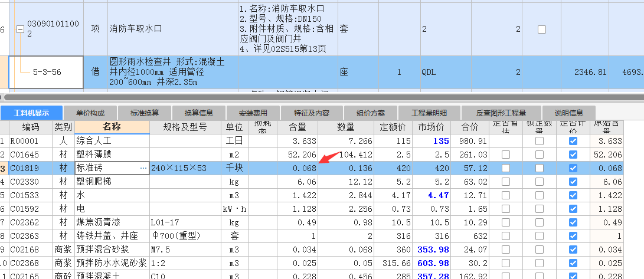Click the 名称 column header
The height and width of the screenshot is (279, 644).
112,127
